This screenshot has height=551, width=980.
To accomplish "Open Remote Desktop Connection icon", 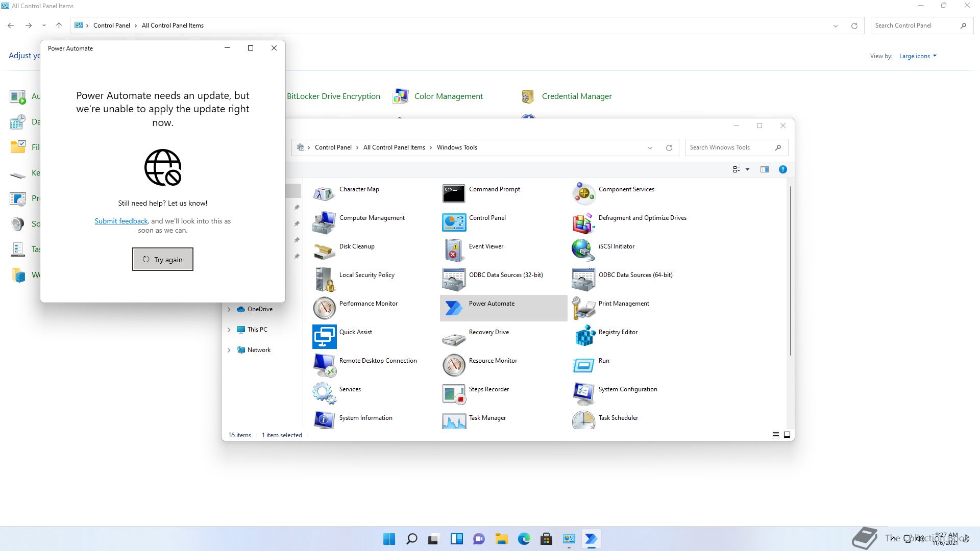I will coord(324,365).
